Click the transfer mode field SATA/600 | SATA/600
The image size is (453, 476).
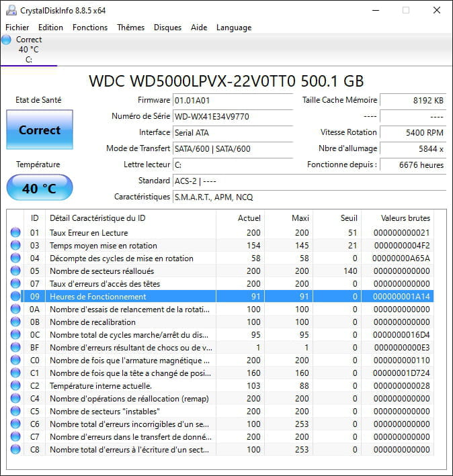pyautogui.click(x=233, y=149)
